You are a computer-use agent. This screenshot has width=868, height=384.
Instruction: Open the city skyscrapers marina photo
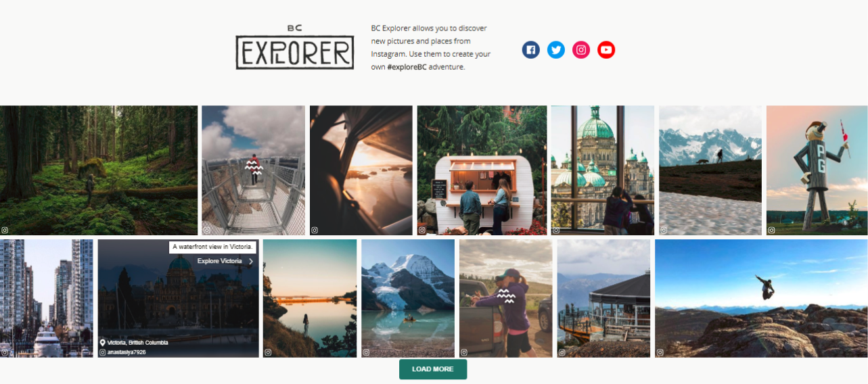point(47,298)
